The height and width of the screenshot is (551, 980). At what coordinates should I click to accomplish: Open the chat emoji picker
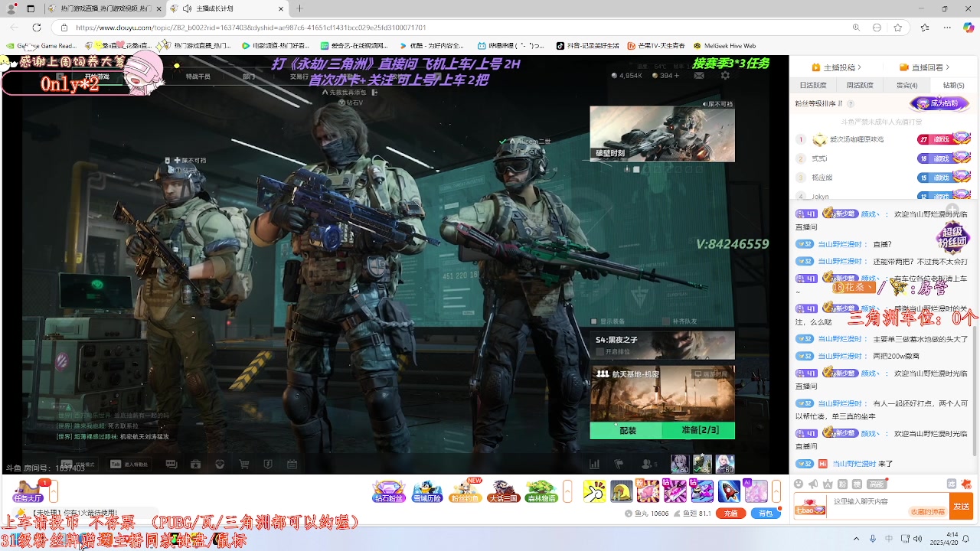[799, 484]
